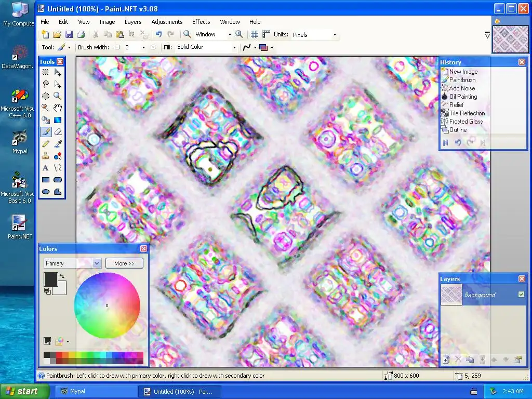Click the Open folder toolbar icon

[57, 34]
